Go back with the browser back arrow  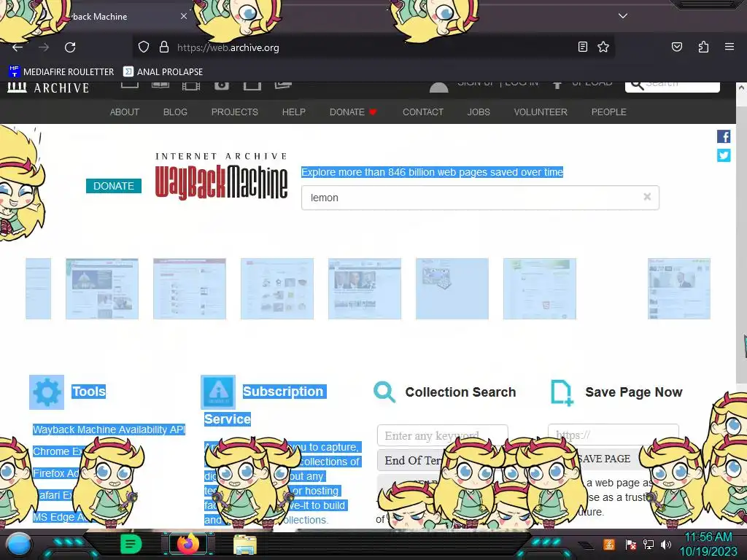point(18,47)
